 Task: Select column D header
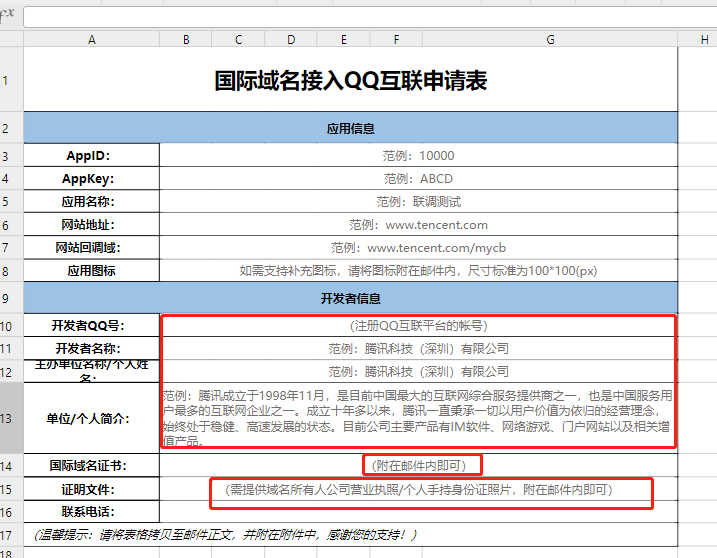tap(291, 39)
